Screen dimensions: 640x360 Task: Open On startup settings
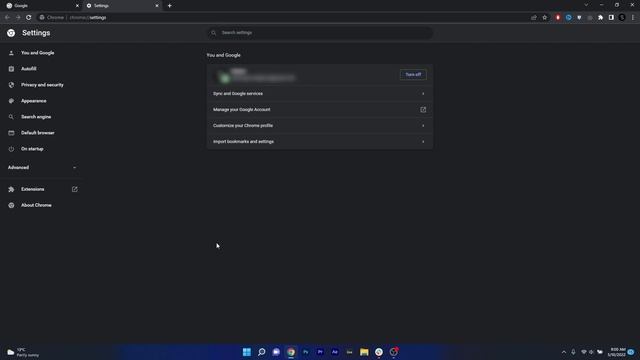(32, 149)
